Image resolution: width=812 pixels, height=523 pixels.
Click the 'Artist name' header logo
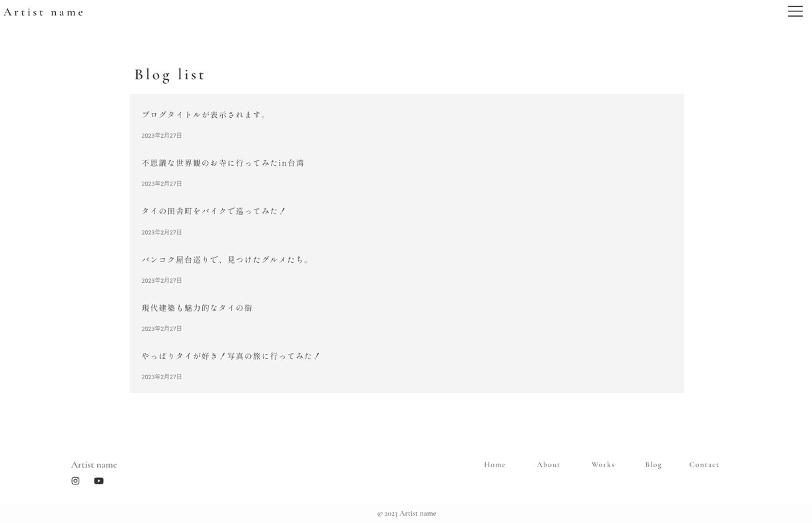pyautogui.click(x=44, y=12)
